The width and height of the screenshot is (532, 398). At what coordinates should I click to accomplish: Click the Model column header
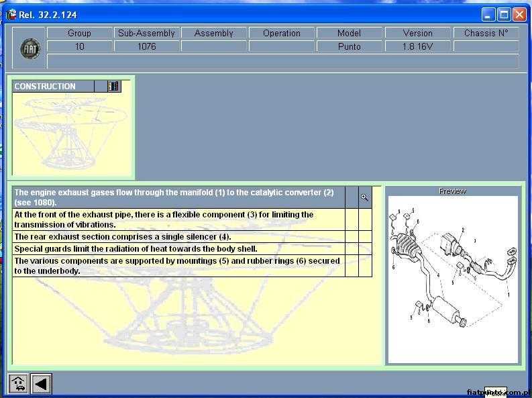click(350, 33)
